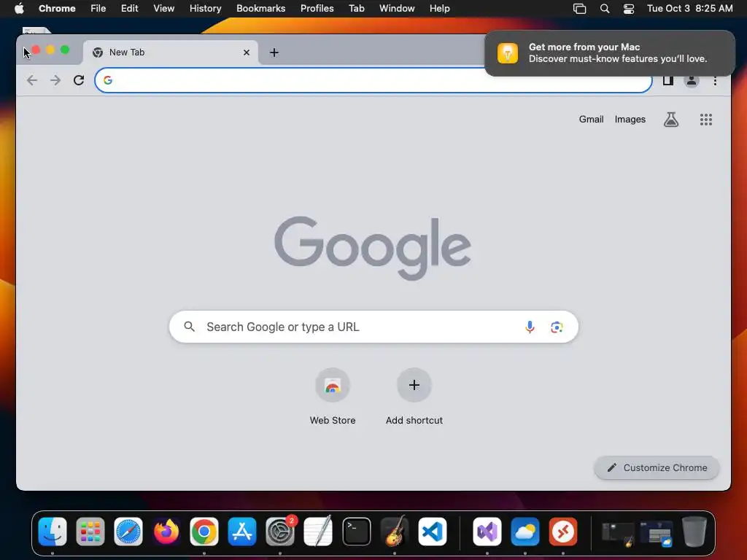Click the Google logo
This screenshot has height=560, width=747.
[x=373, y=247]
